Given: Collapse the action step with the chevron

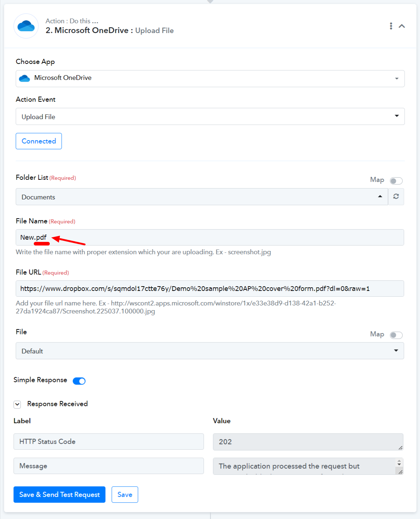Looking at the screenshot, I should point(402,26).
